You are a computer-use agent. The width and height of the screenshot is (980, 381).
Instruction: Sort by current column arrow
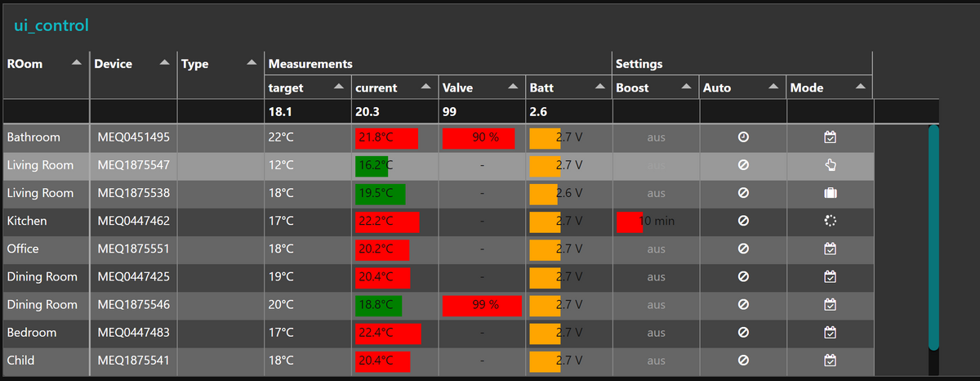point(425,87)
